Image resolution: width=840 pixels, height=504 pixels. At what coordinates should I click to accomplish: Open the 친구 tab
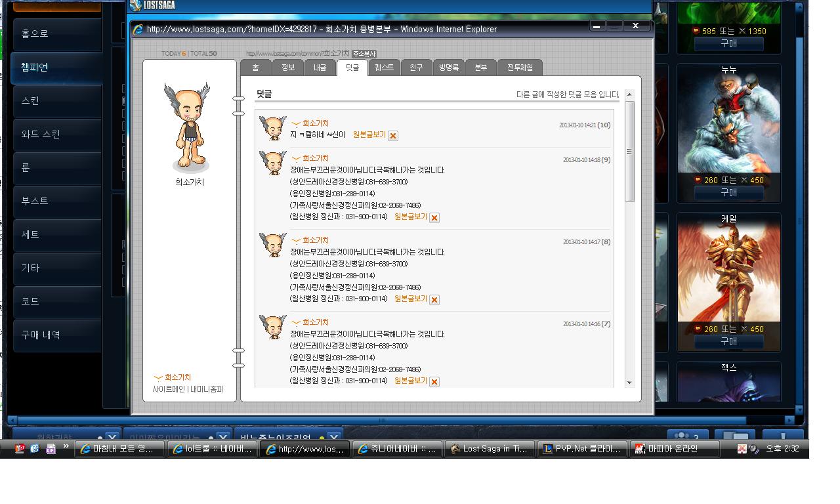click(416, 68)
